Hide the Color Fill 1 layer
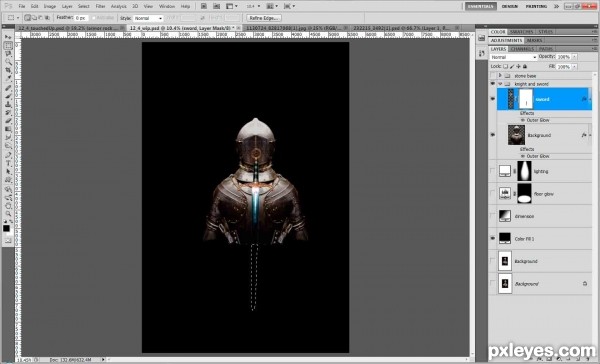The width and height of the screenshot is (600, 364). [492, 238]
